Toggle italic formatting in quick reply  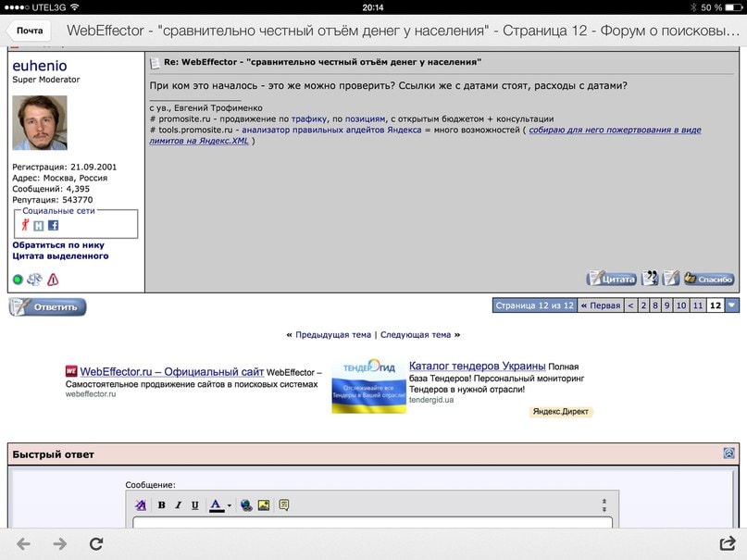(178, 505)
